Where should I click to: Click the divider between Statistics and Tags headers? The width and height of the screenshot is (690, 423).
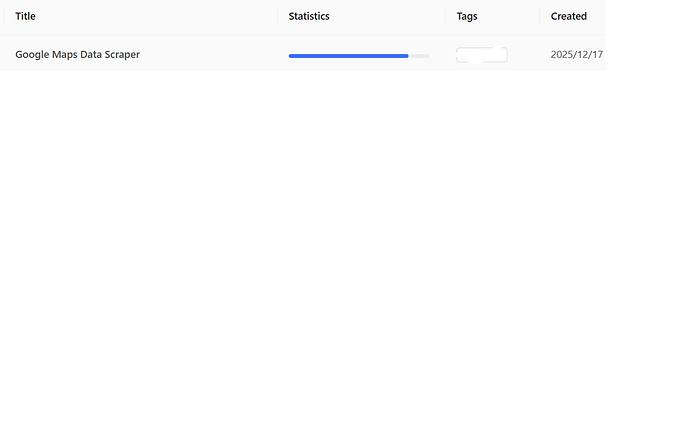445,16
